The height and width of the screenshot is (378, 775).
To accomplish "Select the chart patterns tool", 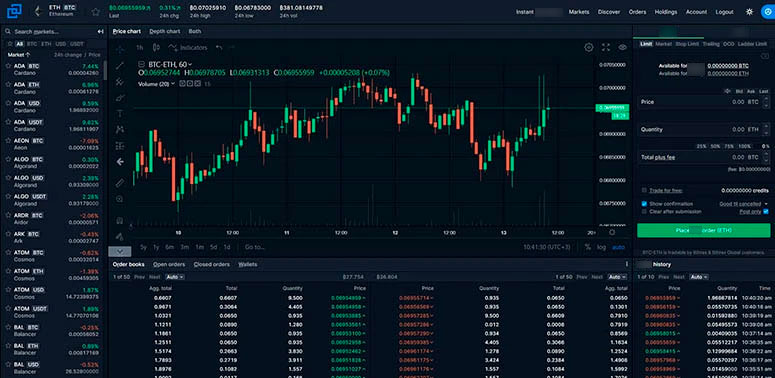I will tap(120, 129).
